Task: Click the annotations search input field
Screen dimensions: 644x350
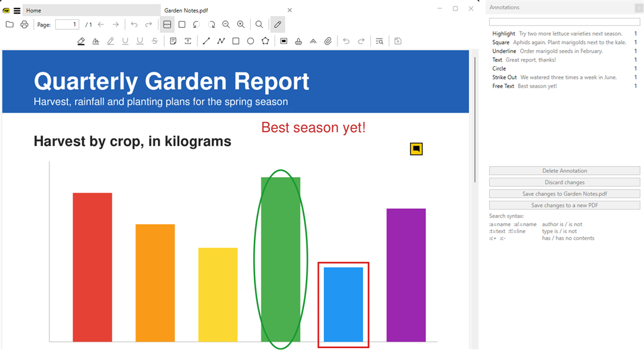Action: click(564, 22)
